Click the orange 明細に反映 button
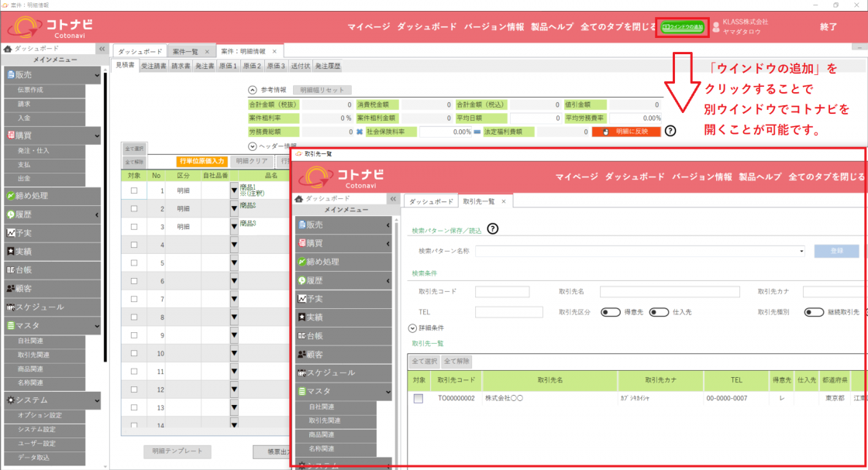The width and height of the screenshot is (868, 470). 625,132
